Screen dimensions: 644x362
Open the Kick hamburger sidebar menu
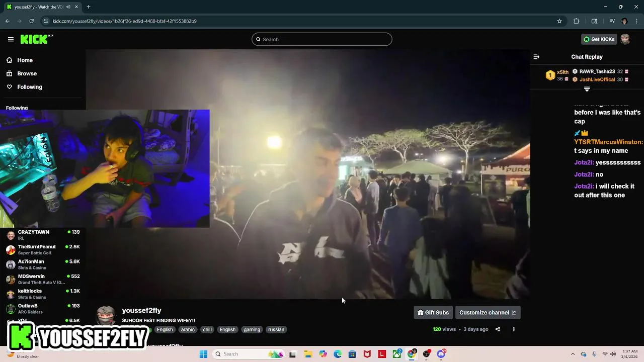tap(11, 39)
